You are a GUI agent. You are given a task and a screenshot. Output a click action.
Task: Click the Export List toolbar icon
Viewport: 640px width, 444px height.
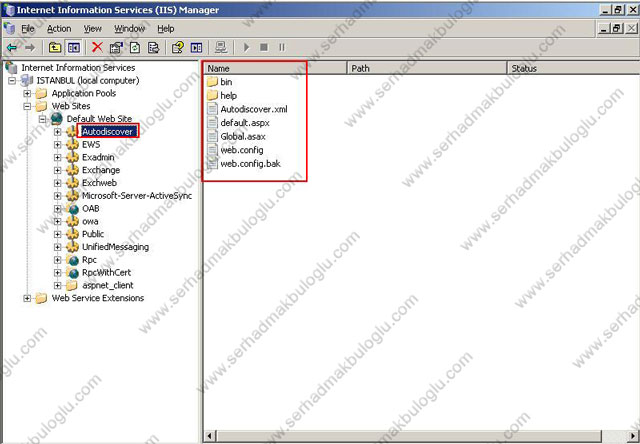tap(153, 48)
